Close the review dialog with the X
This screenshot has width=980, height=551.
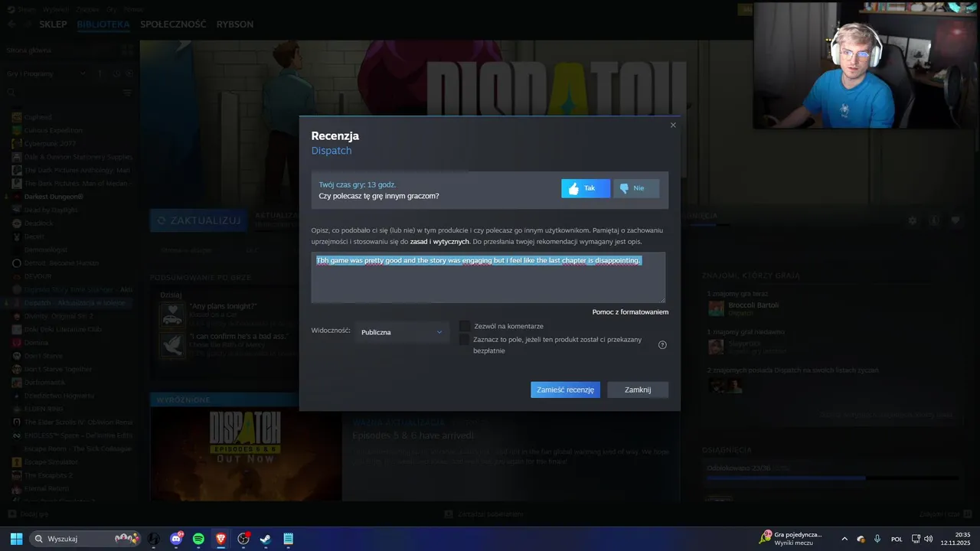pyautogui.click(x=673, y=126)
